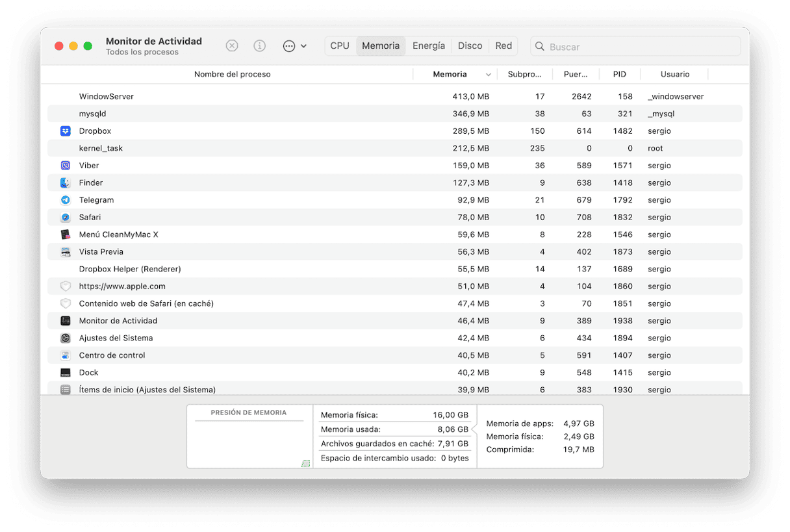This screenshot has height=532, width=790.
Task: Click the stop process (X) toolbar icon
Action: [232, 46]
